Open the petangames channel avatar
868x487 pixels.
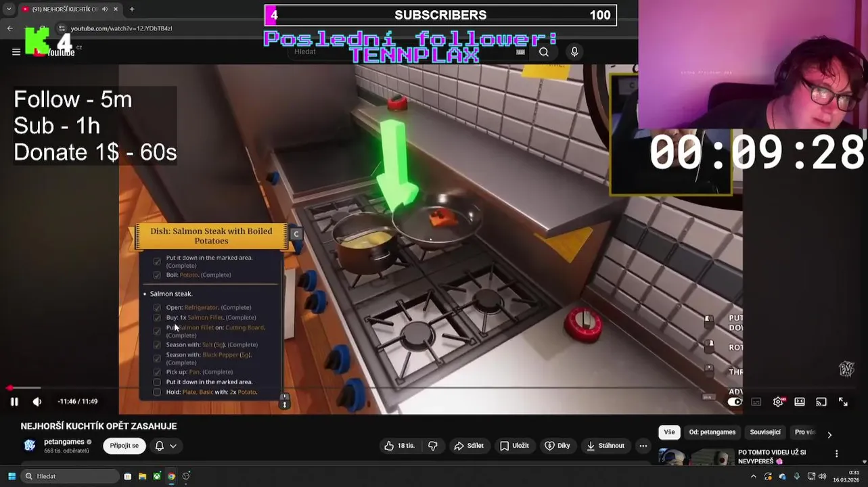(x=30, y=445)
